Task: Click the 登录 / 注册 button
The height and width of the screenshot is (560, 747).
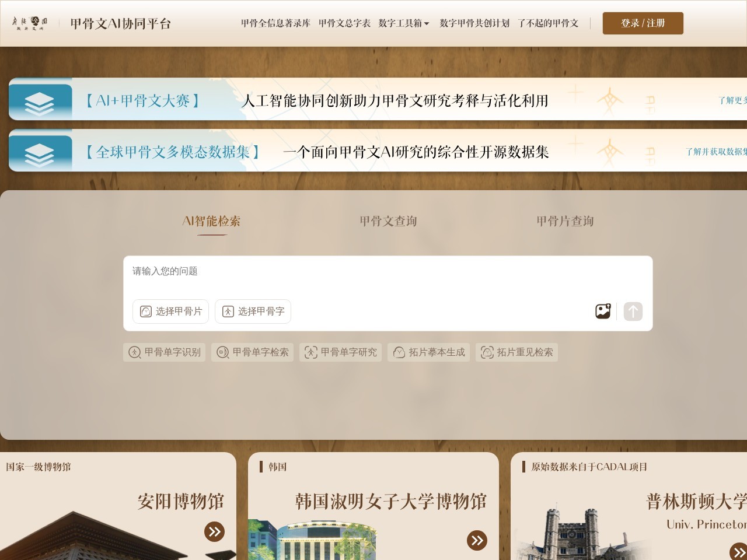Action: click(643, 23)
